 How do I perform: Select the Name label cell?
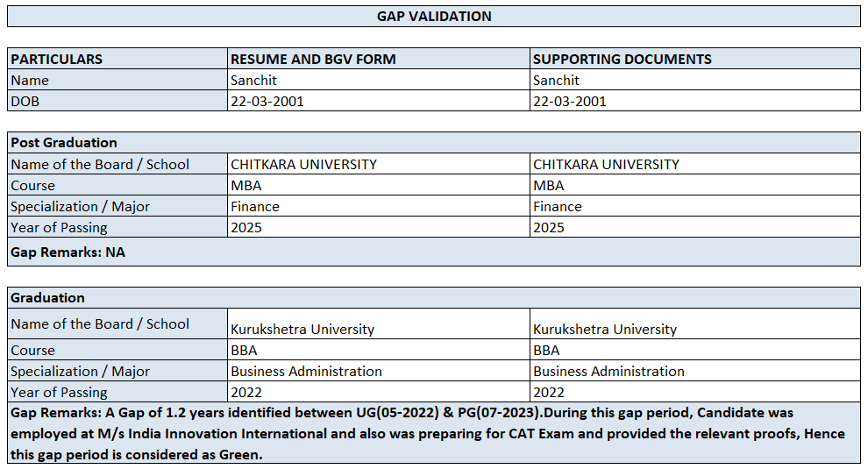tap(30, 81)
